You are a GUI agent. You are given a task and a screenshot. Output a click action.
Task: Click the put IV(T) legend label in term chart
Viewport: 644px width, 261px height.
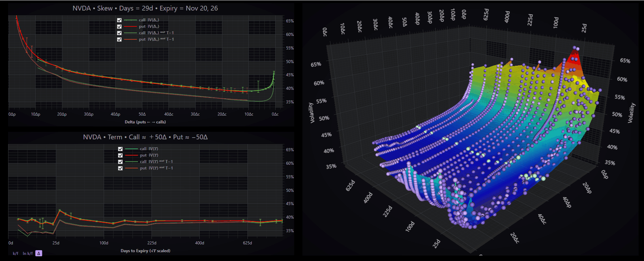tap(149, 155)
